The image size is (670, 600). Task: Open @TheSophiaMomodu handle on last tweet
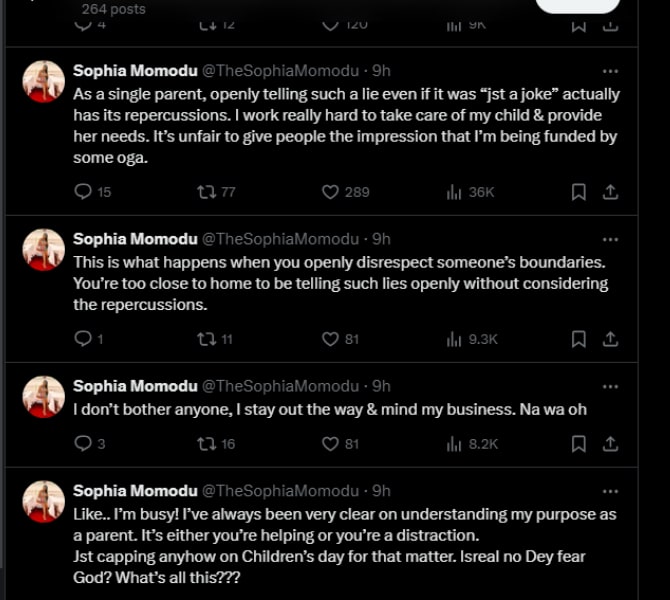click(281, 491)
